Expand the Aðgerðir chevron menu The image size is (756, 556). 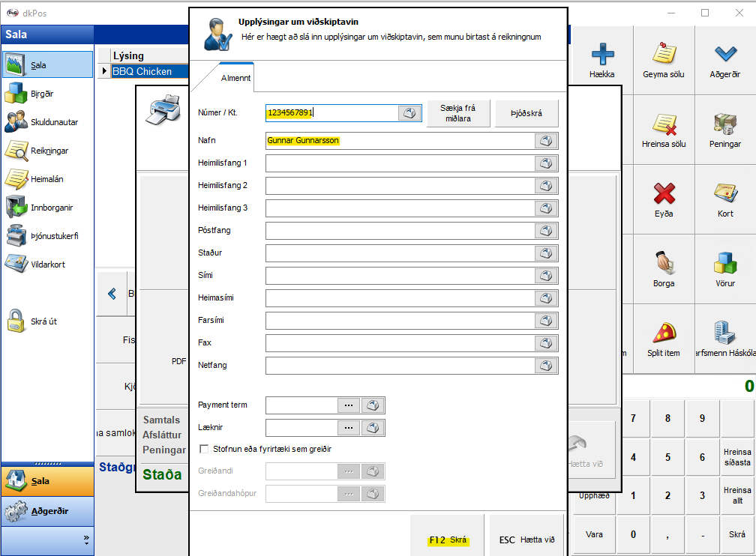click(x=724, y=55)
